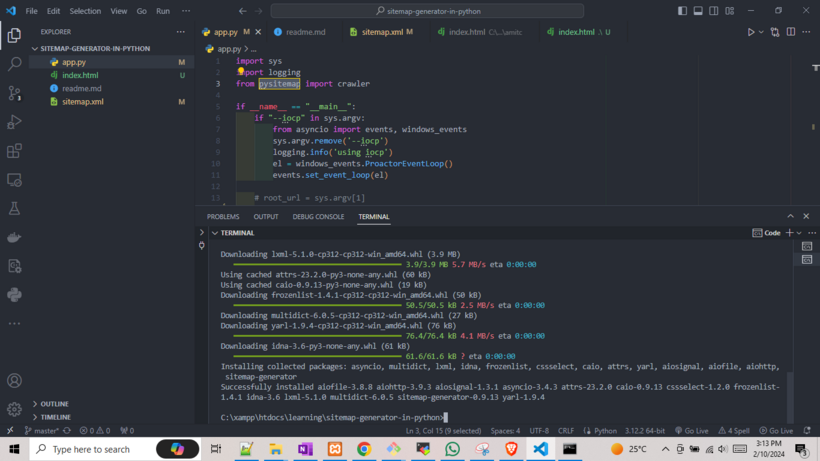This screenshot has height=461, width=820.
Task: Click the Run Python File play icon
Action: (751, 32)
